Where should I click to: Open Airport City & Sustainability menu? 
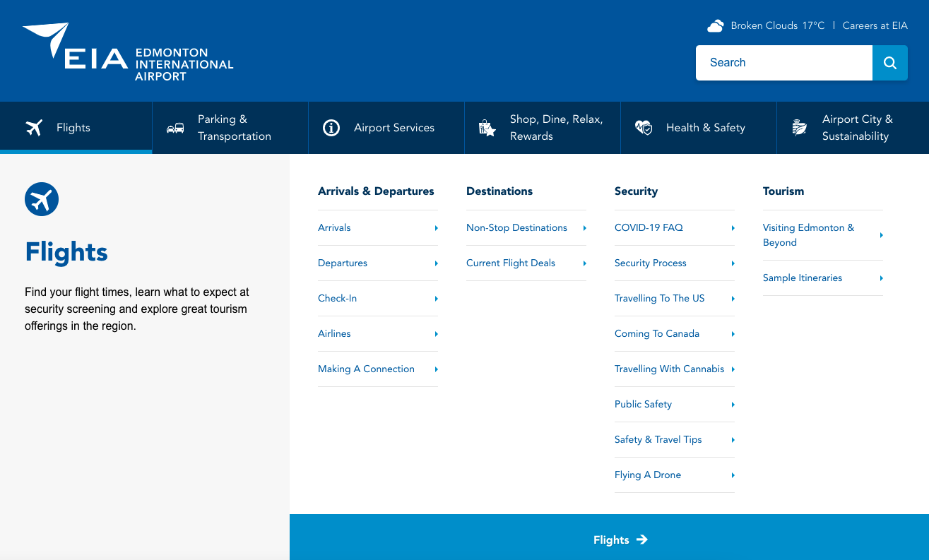pyautogui.click(x=853, y=128)
